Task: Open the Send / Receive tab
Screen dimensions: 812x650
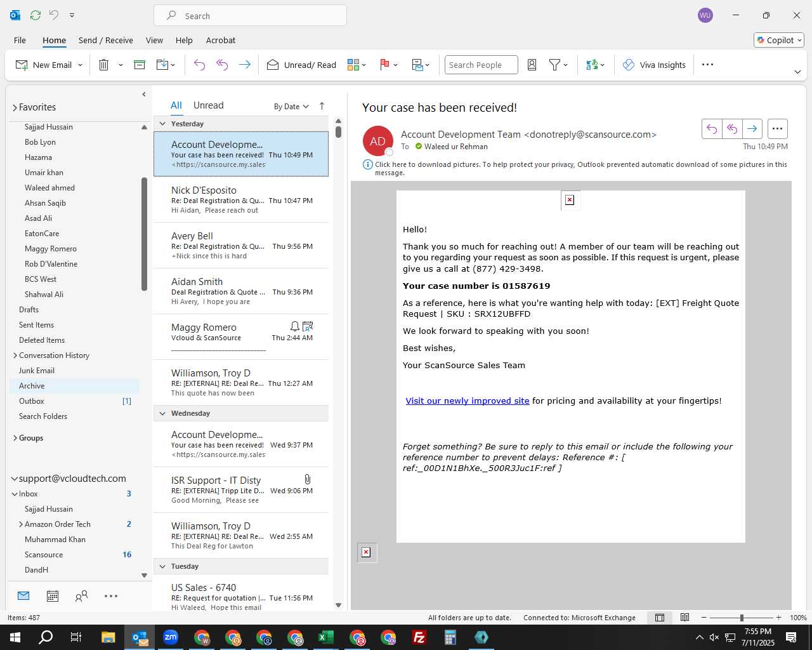Action: coord(105,40)
